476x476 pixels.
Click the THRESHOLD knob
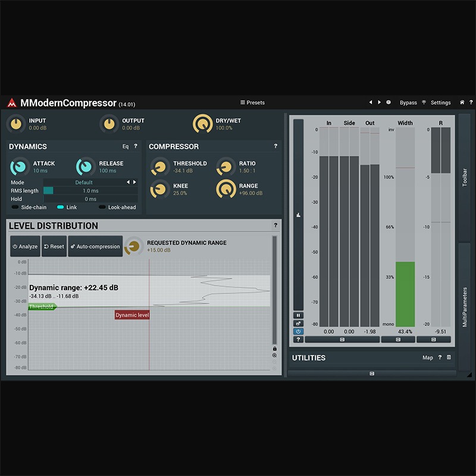[159, 167]
